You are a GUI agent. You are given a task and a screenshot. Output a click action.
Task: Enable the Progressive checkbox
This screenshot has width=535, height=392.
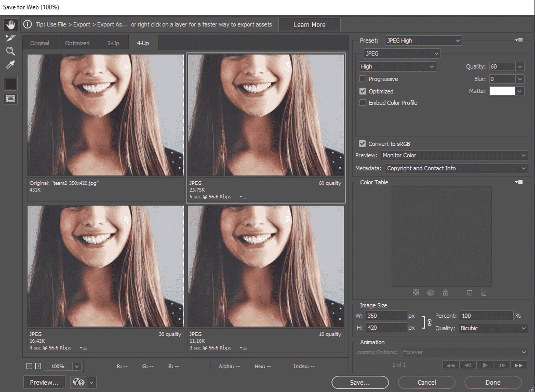[363, 79]
